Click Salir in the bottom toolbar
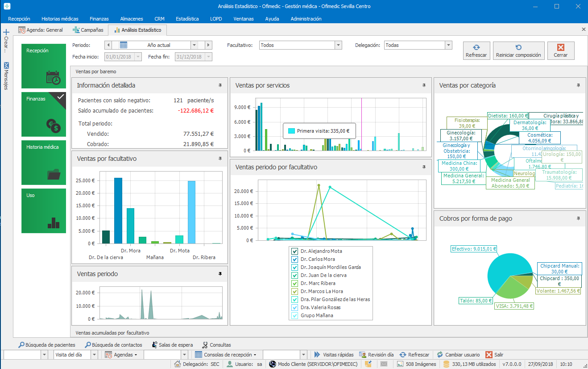Screen dimensions: 588x369 pyautogui.click(x=494, y=355)
